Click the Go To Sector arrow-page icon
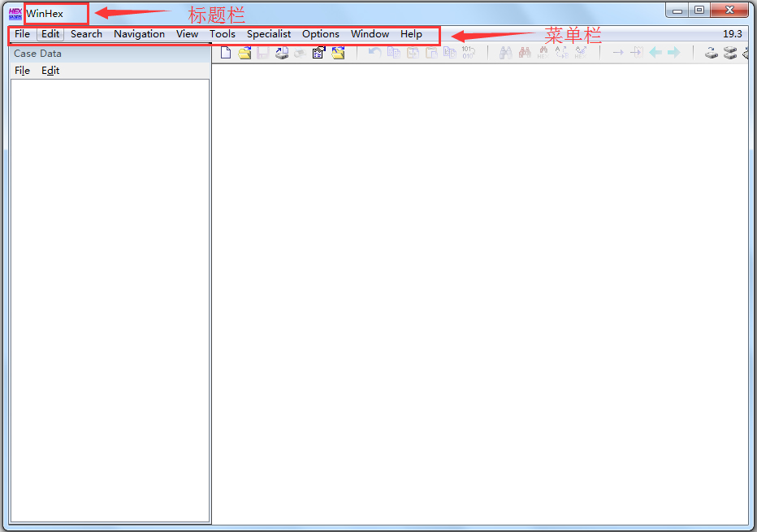 point(637,53)
